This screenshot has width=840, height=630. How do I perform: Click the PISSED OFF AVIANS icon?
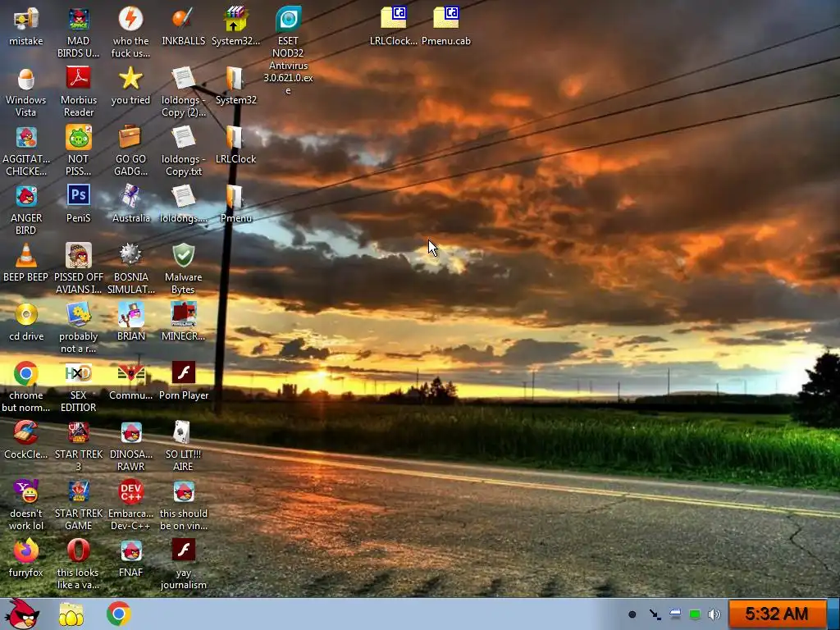pyautogui.click(x=78, y=256)
